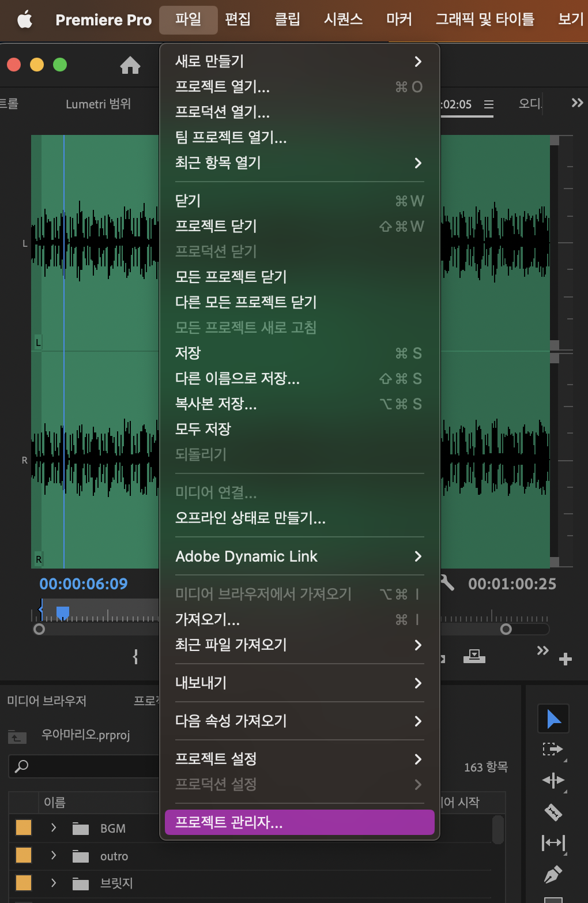
Task: Choose 모든 프로젝트 닫기 menu item
Action: pyautogui.click(x=299, y=277)
